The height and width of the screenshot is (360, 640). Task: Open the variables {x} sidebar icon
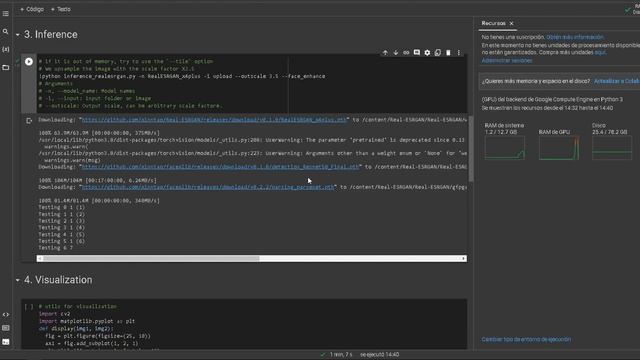[x=6, y=49]
